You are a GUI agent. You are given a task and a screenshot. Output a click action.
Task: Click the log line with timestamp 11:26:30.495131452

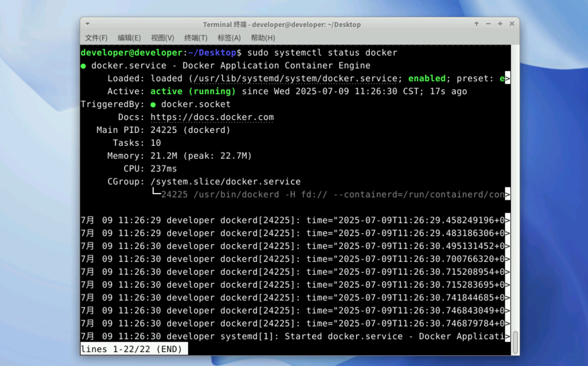pos(296,246)
